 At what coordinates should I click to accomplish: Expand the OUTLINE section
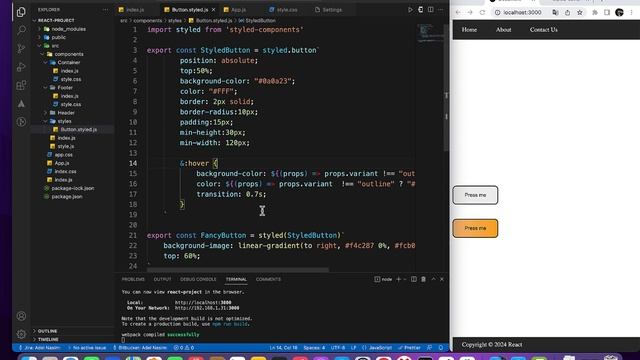[x=47, y=331]
